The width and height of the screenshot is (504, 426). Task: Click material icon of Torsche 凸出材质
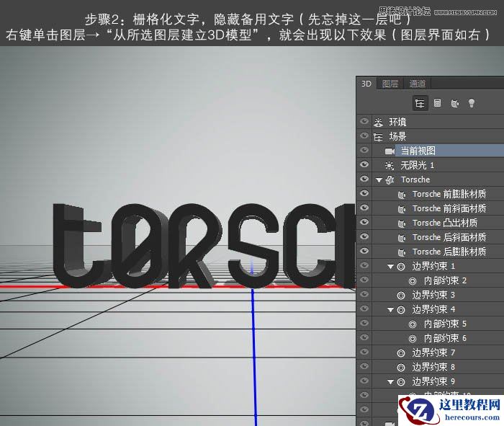pyautogui.click(x=402, y=223)
